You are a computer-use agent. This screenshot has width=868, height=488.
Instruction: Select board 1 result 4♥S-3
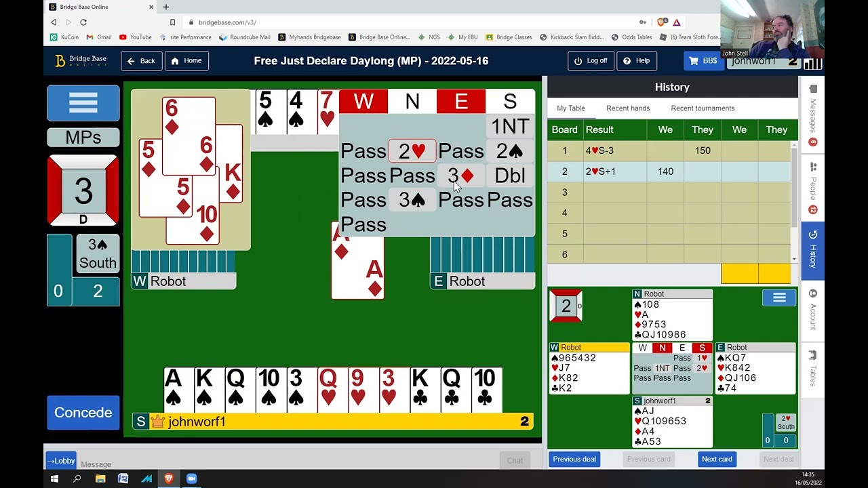click(x=669, y=150)
